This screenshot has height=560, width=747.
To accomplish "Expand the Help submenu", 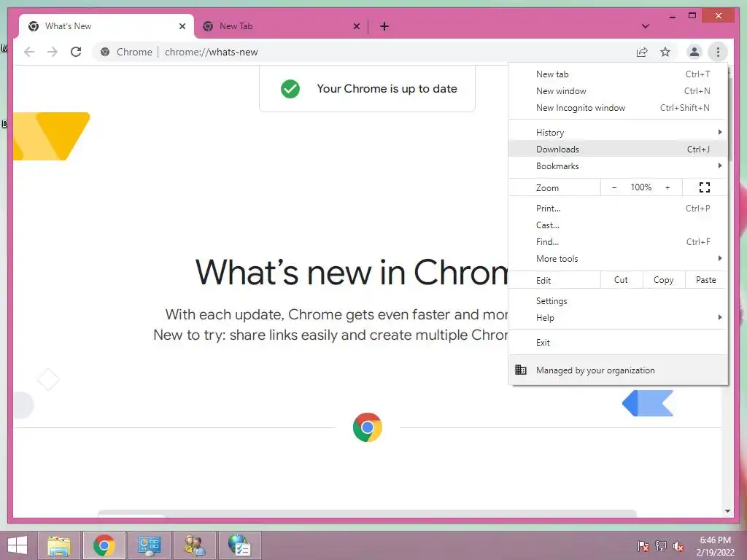I will [618, 318].
